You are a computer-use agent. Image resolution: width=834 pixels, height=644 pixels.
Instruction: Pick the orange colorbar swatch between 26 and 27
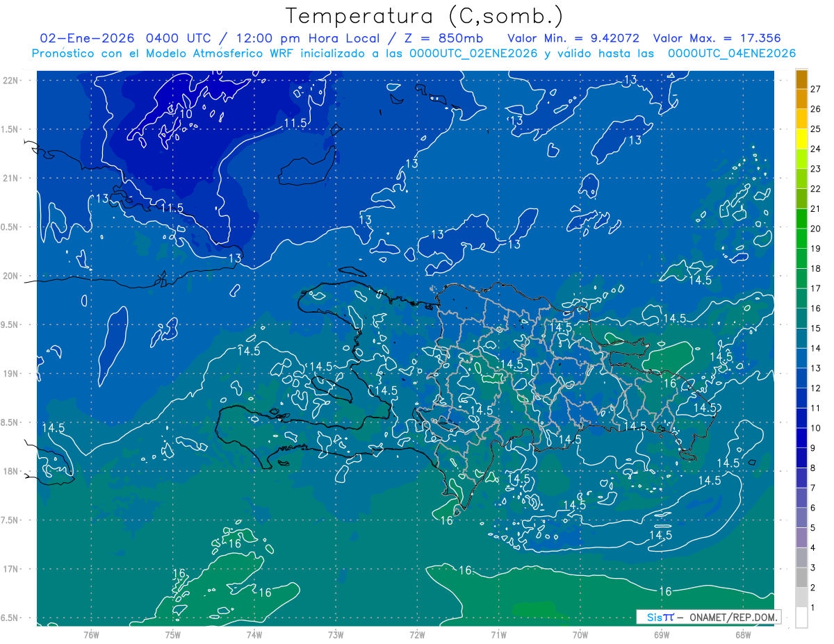(x=801, y=99)
